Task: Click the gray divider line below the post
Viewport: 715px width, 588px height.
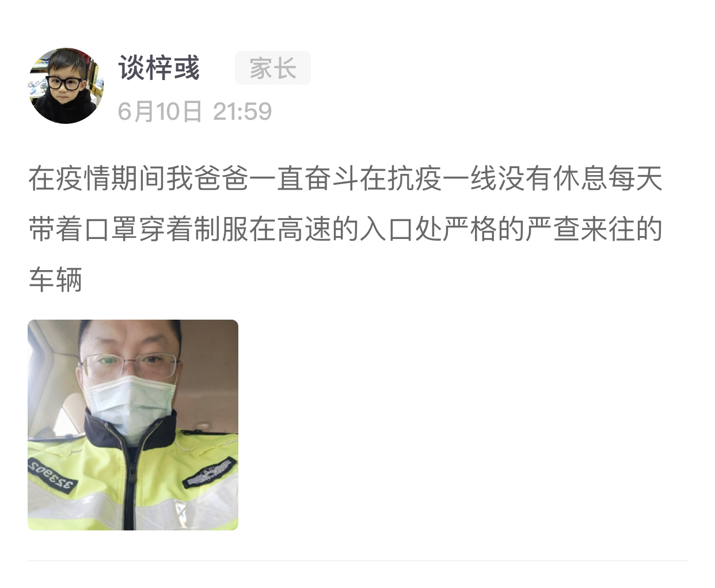Action: (x=357, y=560)
